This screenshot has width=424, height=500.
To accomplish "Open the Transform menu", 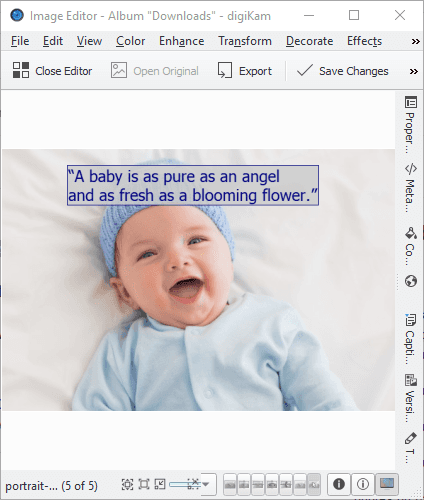I will coord(245,41).
